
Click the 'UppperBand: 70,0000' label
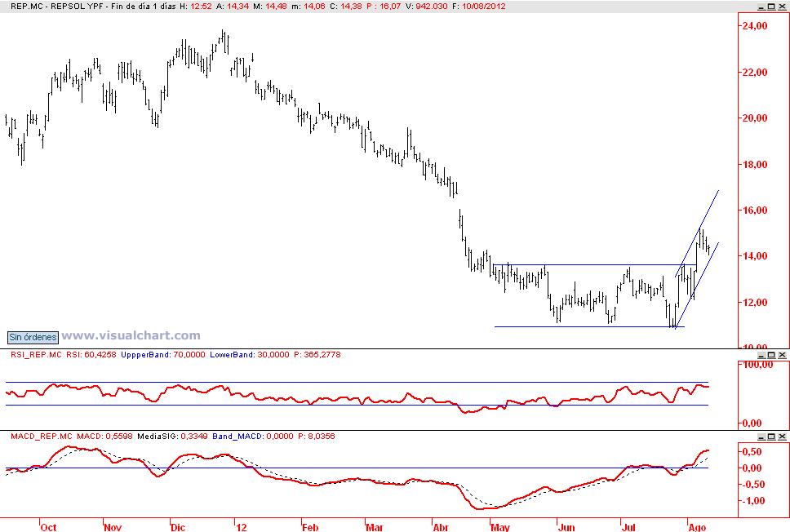click(162, 355)
